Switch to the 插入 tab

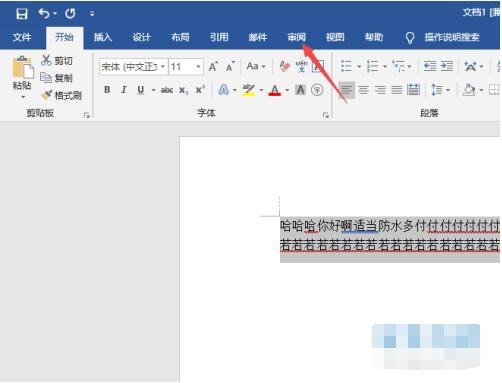(103, 37)
